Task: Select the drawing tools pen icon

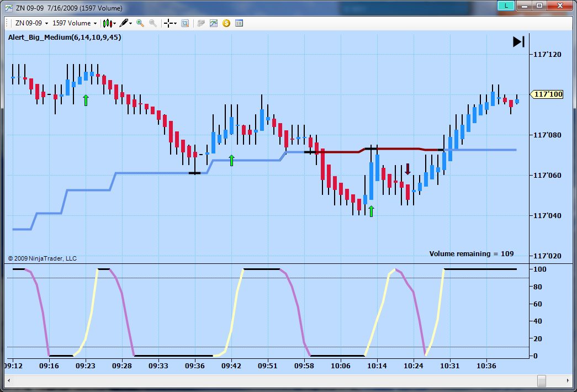Action: [124, 23]
